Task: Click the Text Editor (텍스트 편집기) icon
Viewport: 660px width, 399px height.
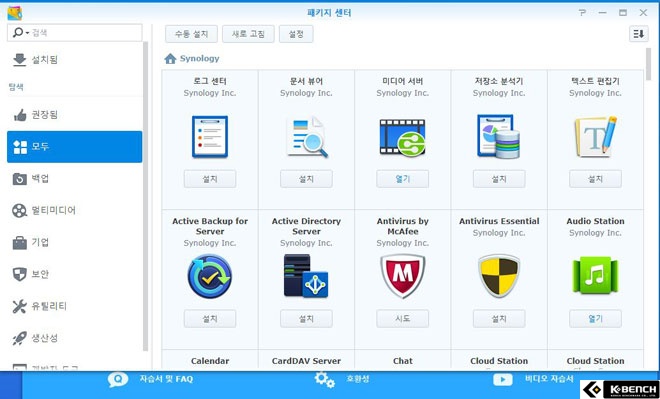Action: coord(595,137)
